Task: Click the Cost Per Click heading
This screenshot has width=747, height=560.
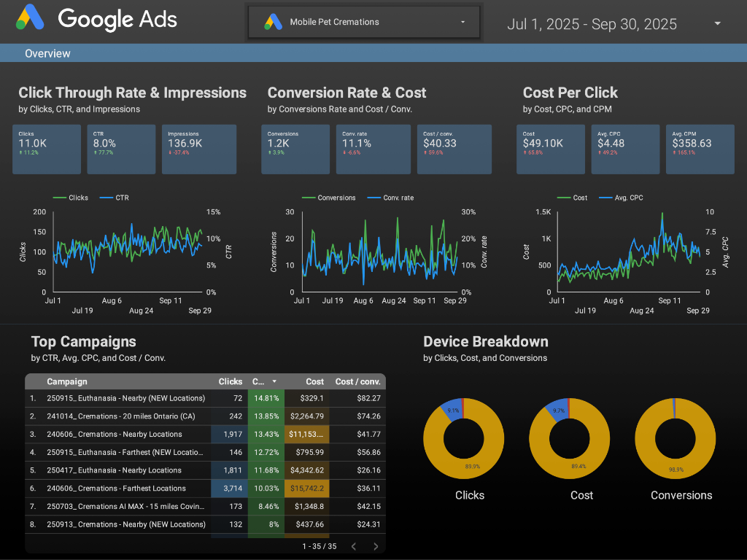Action: [570, 93]
